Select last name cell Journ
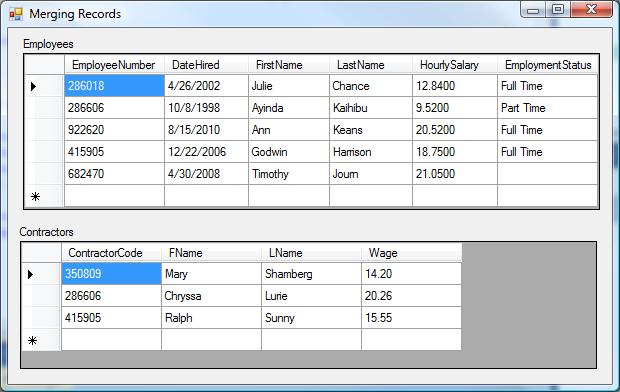The height and width of the screenshot is (392, 620). click(x=371, y=174)
